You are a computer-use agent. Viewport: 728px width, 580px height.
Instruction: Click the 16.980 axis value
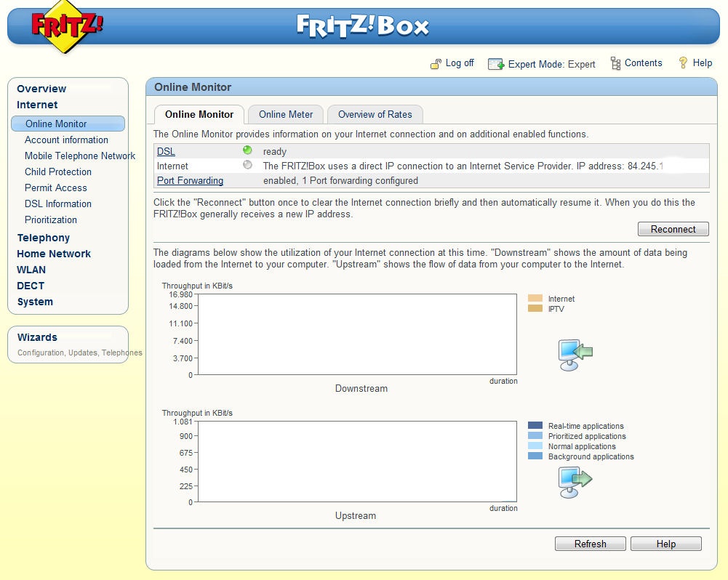(x=180, y=294)
